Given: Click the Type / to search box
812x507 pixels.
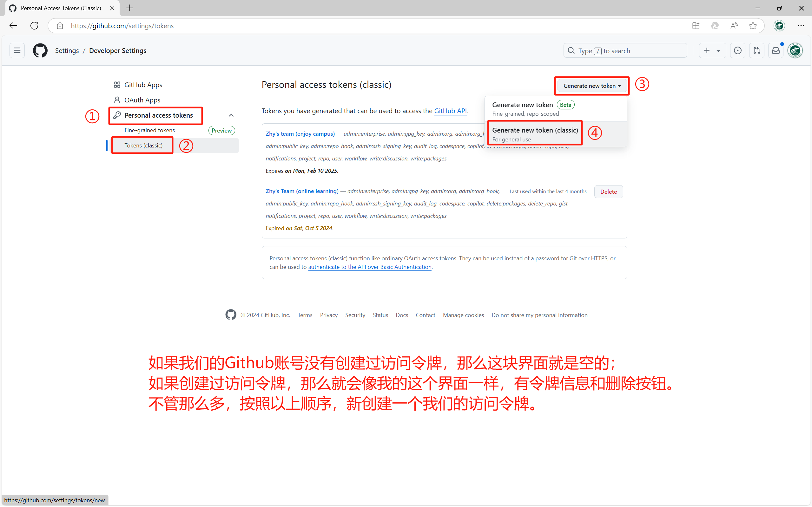Looking at the screenshot, I should point(625,51).
